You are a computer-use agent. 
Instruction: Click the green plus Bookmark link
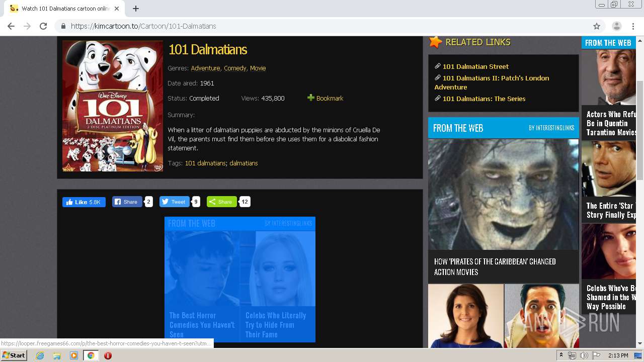326,98
